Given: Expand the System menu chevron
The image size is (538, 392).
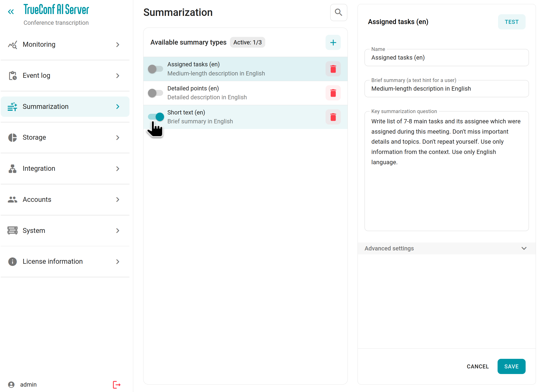Looking at the screenshot, I should [118, 231].
